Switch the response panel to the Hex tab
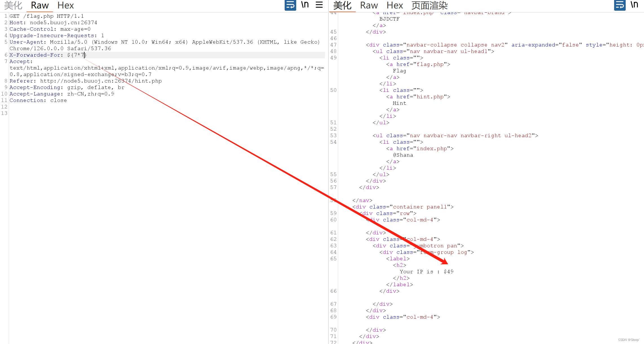Screen dimensions: 644x344 click(395, 5)
